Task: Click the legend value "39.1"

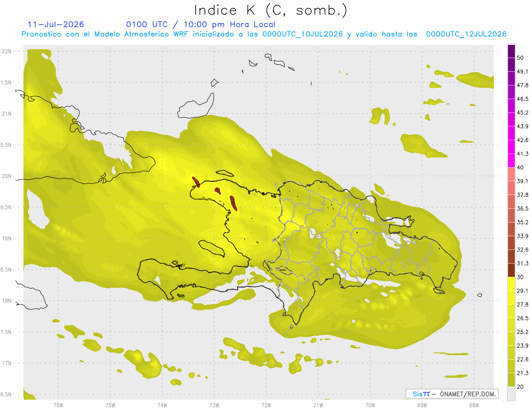Action: 523,181
